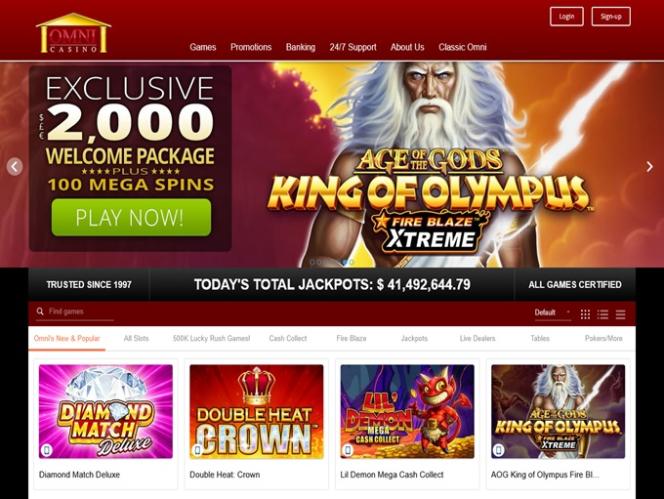Click the search magnifier icon
Viewport: 664px width, 499px height.
pyautogui.click(x=40, y=311)
